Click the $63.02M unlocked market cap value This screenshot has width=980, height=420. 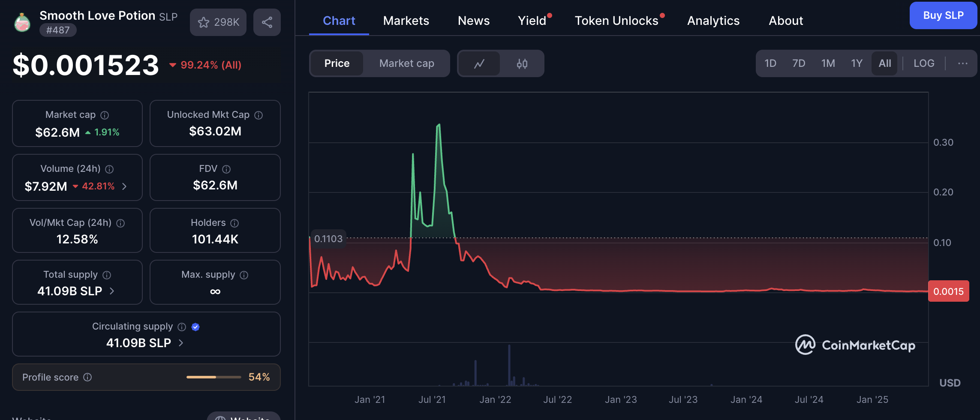(x=215, y=131)
